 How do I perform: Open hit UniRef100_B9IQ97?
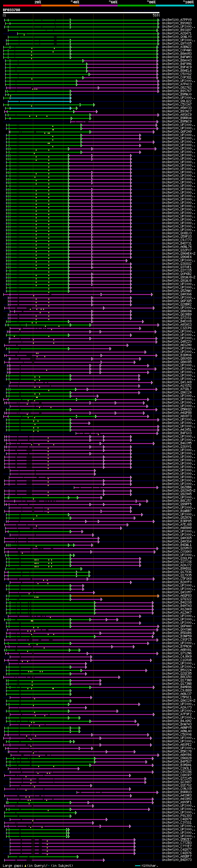(177, 30)
